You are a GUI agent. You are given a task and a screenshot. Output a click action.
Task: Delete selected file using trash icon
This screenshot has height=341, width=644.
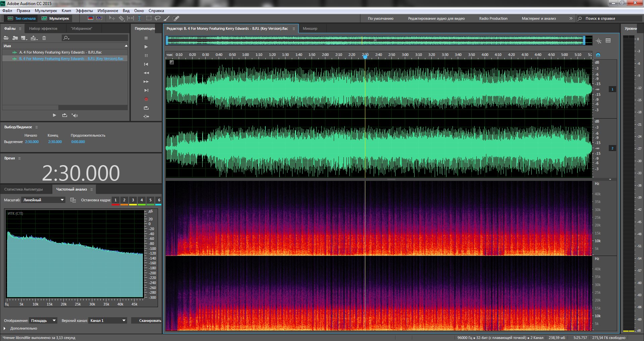(44, 38)
